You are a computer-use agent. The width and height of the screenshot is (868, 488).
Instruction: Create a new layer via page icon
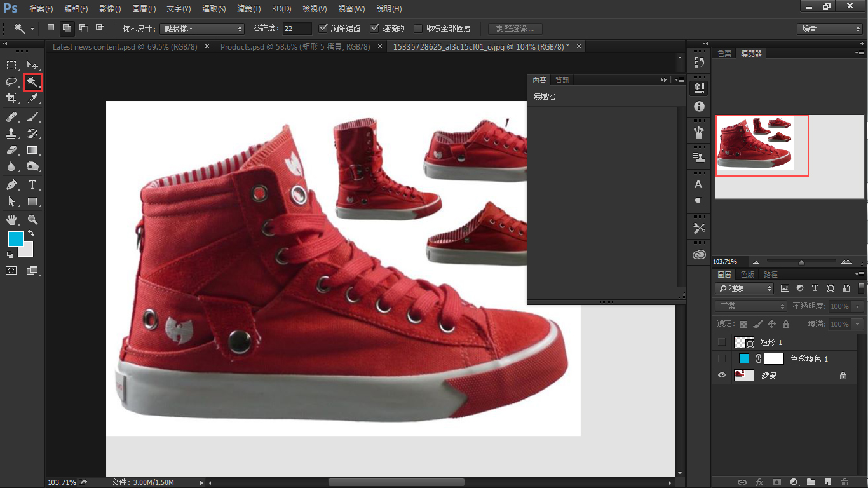click(x=827, y=482)
